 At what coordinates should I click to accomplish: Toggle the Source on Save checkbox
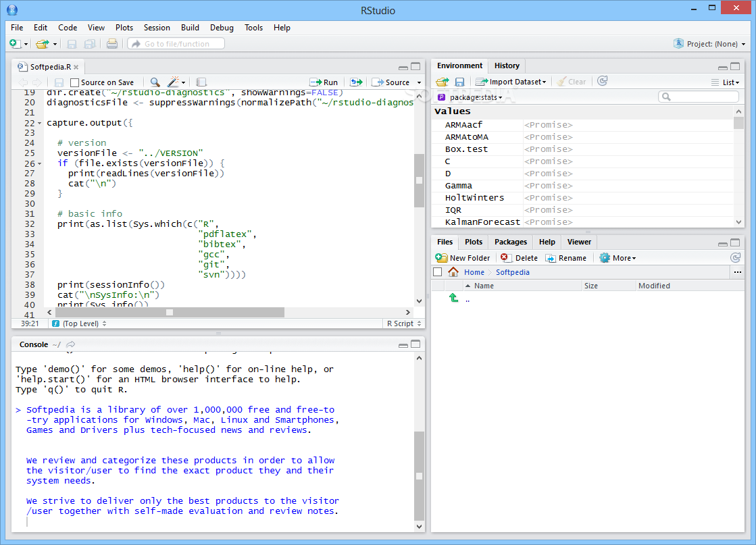(x=74, y=82)
